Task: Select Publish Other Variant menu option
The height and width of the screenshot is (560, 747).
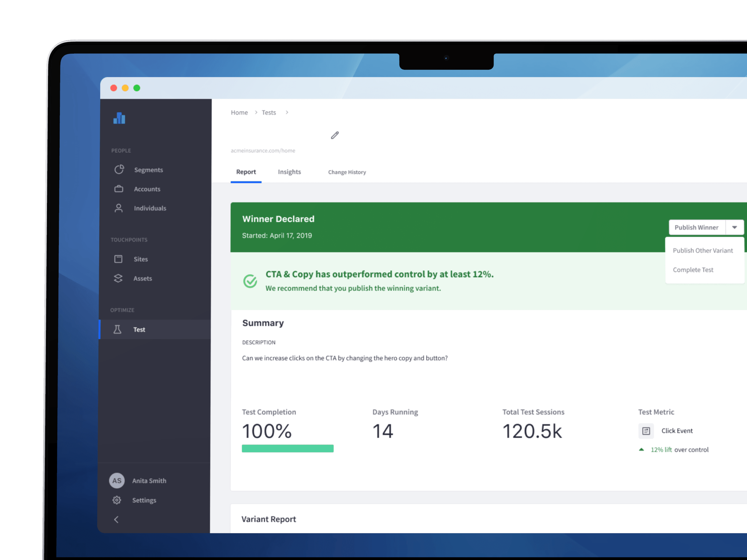Action: 703,250
